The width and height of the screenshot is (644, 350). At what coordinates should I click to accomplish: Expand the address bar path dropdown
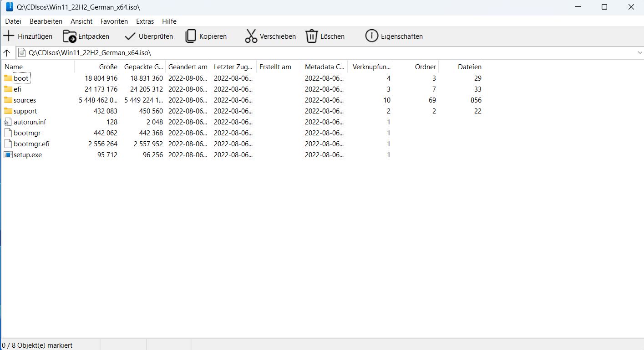tap(640, 53)
